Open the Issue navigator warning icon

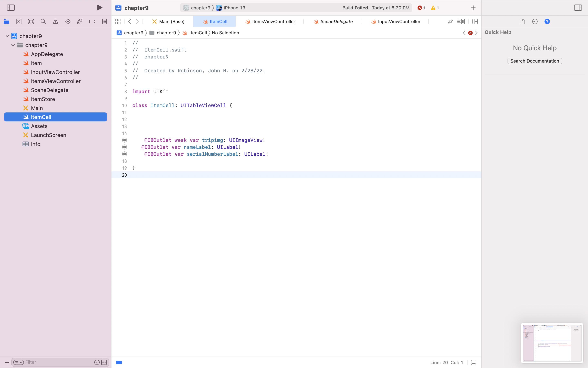tap(55, 22)
